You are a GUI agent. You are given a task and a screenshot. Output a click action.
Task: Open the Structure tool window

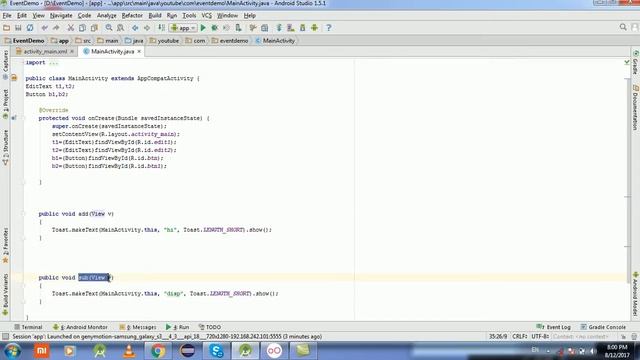pos(5,147)
